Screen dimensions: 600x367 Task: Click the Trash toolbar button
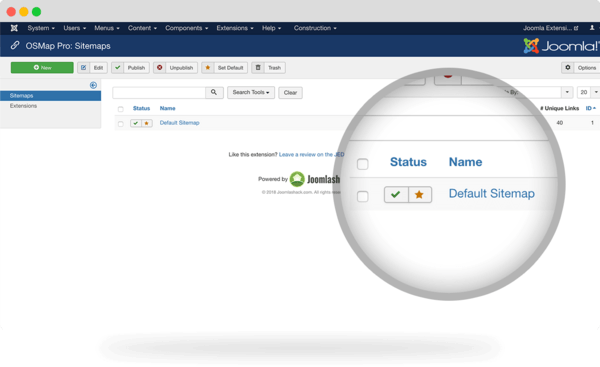tap(269, 68)
